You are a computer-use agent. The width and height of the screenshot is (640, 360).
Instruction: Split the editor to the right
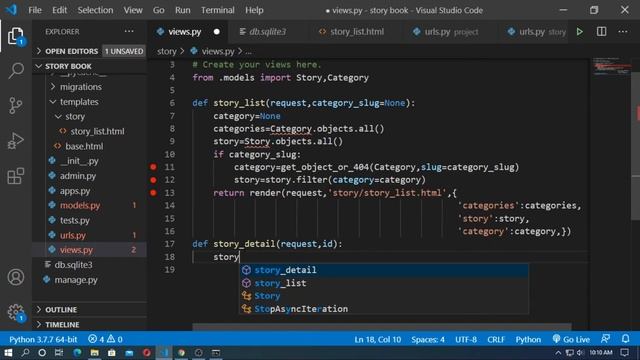(601, 31)
